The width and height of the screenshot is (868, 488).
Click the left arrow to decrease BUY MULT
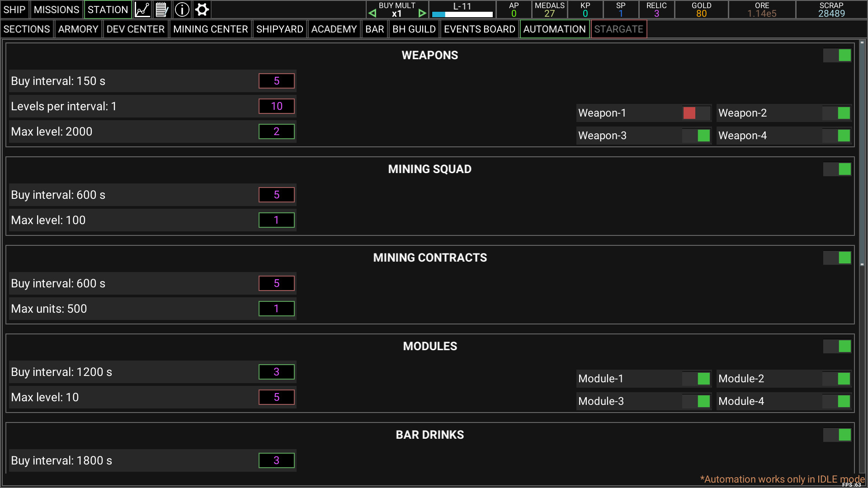[372, 13]
